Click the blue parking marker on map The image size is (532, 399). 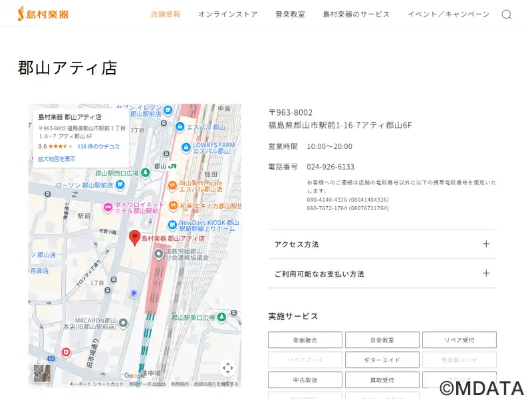tap(134, 293)
